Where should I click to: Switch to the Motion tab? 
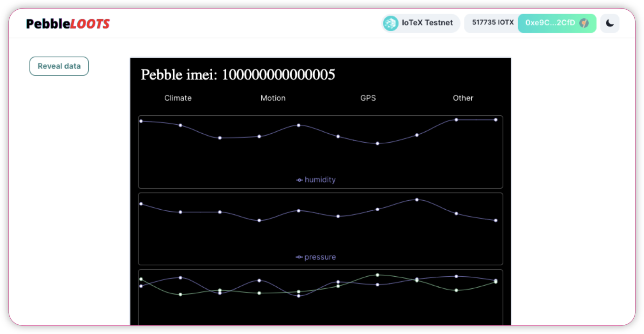tap(273, 98)
